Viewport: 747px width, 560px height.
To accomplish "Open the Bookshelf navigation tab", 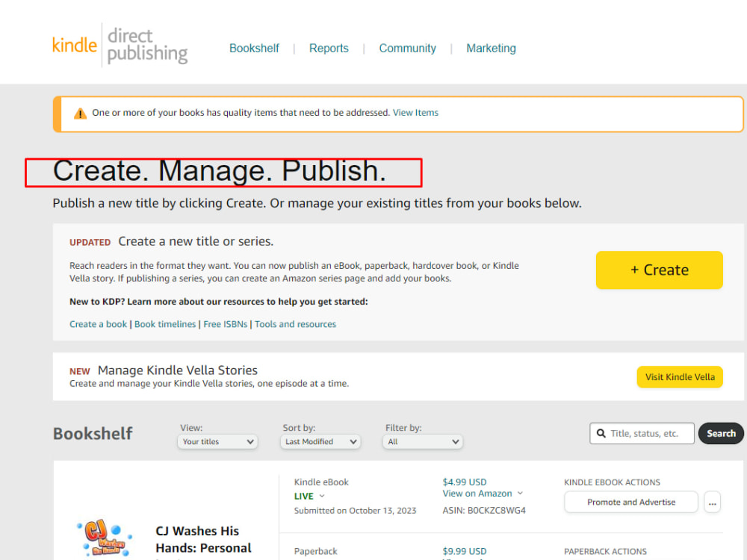I will click(254, 48).
